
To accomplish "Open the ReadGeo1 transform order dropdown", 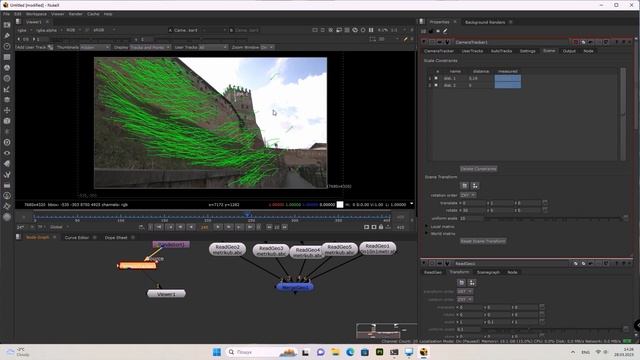I will pyautogui.click(x=464, y=291).
